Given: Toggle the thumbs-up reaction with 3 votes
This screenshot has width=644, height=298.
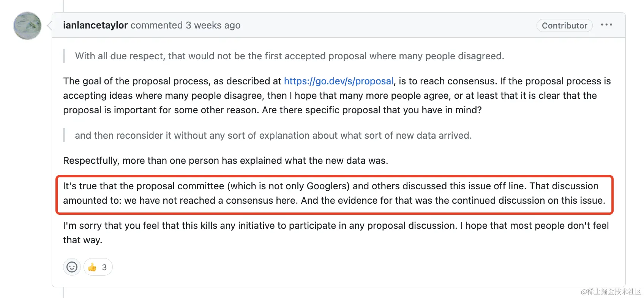Looking at the screenshot, I should point(98,267).
